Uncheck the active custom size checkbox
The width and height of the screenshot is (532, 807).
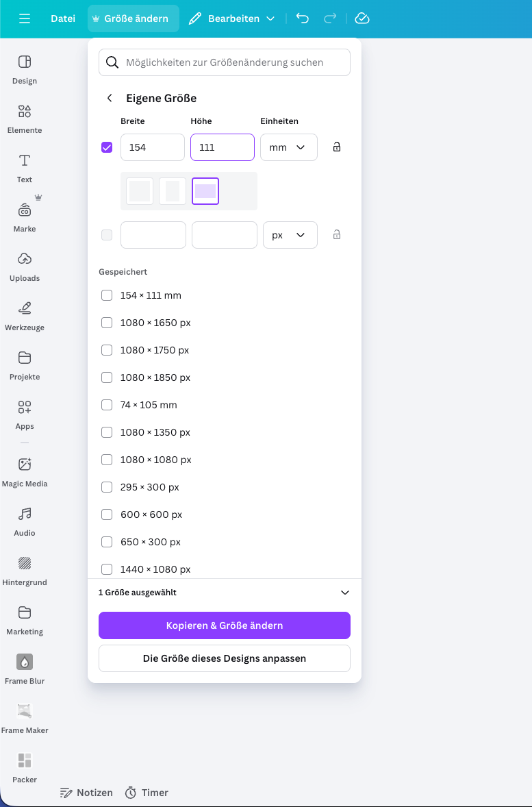[x=107, y=147]
